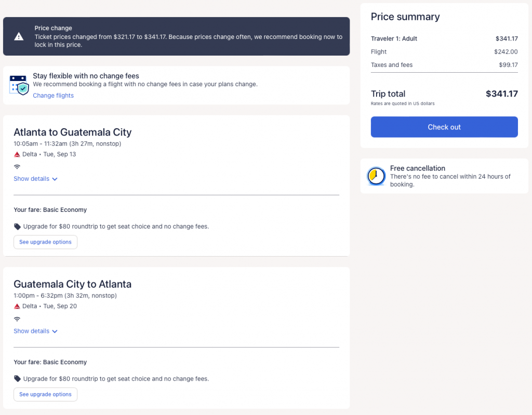Click the chevron beside the return flight Show details
The image size is (532, 415).
tap(55, 331)
